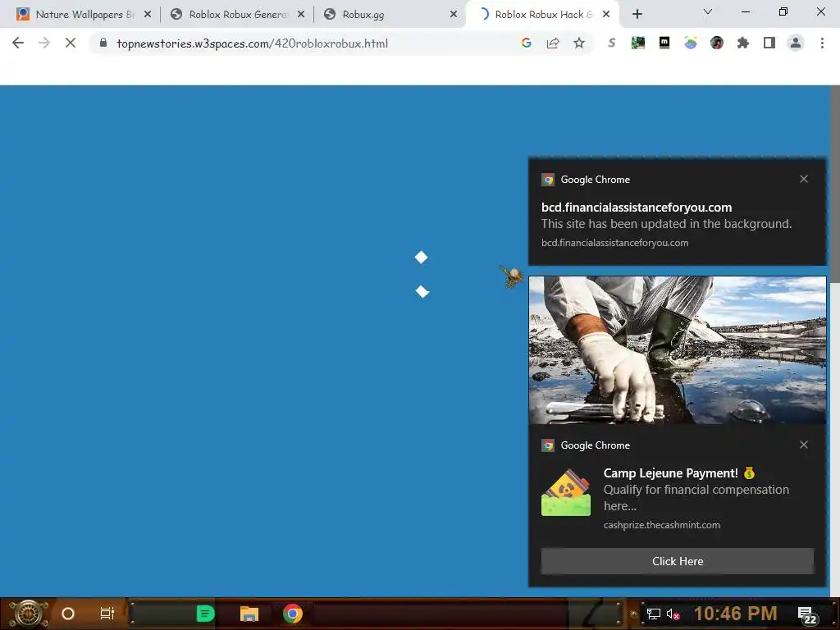This screenshot has width=840, height=630.
Task: Open Google search icon in address bar
Action: (526, 43)
